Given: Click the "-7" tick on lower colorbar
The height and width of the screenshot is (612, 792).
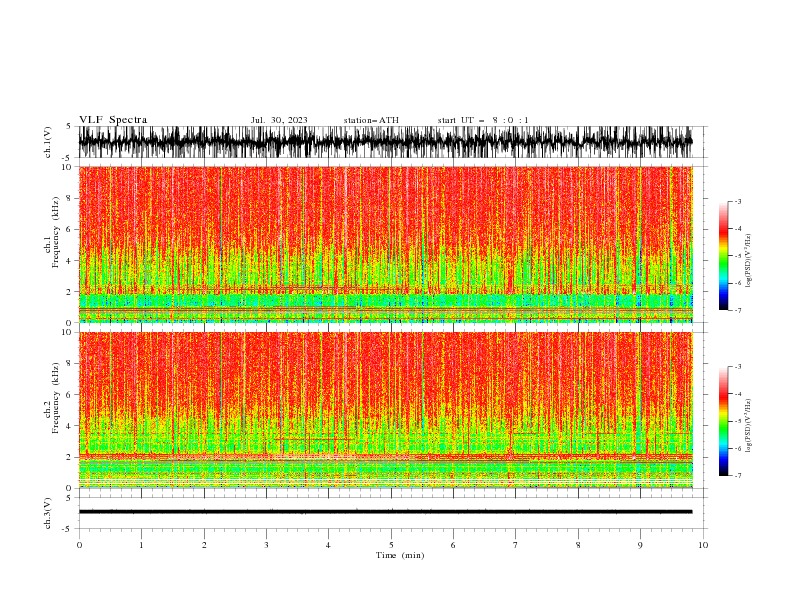Looking at the screenshot, I should click(737, 475).
